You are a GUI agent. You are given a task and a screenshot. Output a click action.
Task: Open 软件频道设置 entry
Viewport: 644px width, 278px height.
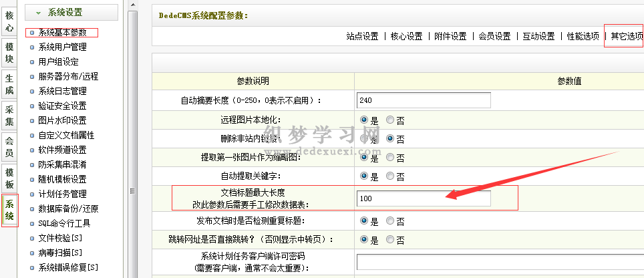(x=62, y=150)
